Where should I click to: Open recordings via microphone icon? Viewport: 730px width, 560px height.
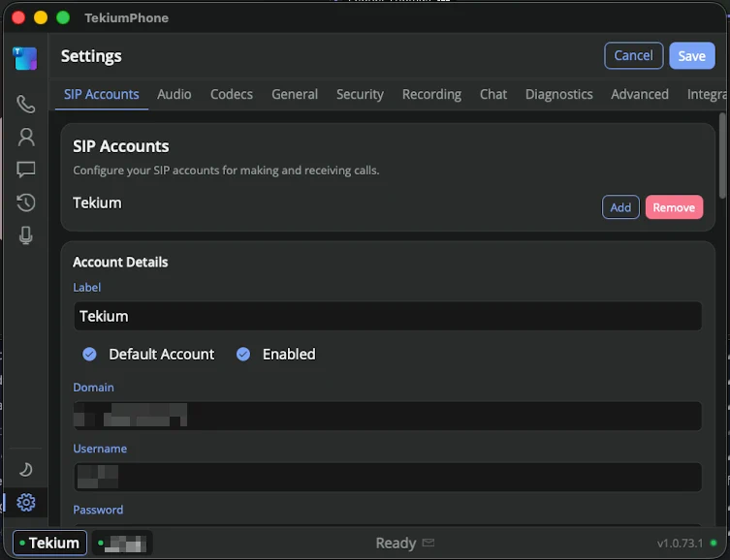[26, 235]
